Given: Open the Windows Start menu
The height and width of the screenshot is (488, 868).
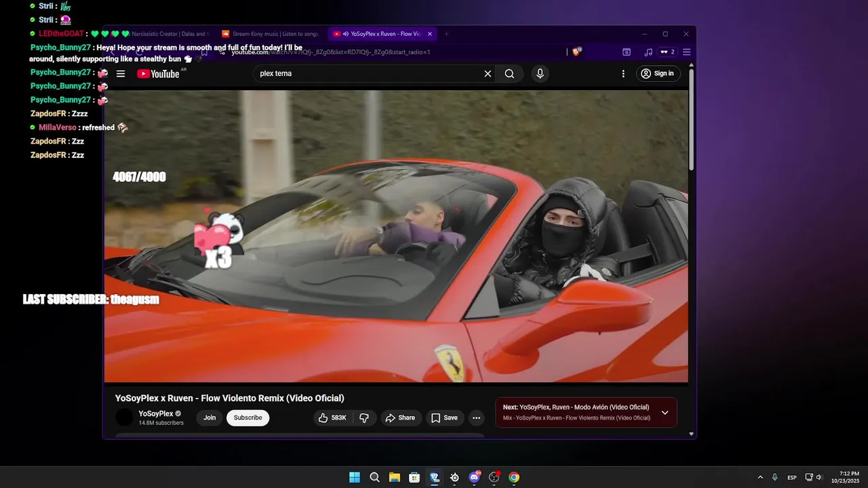Looking at the screenshot, I should [x=355, y=478].
